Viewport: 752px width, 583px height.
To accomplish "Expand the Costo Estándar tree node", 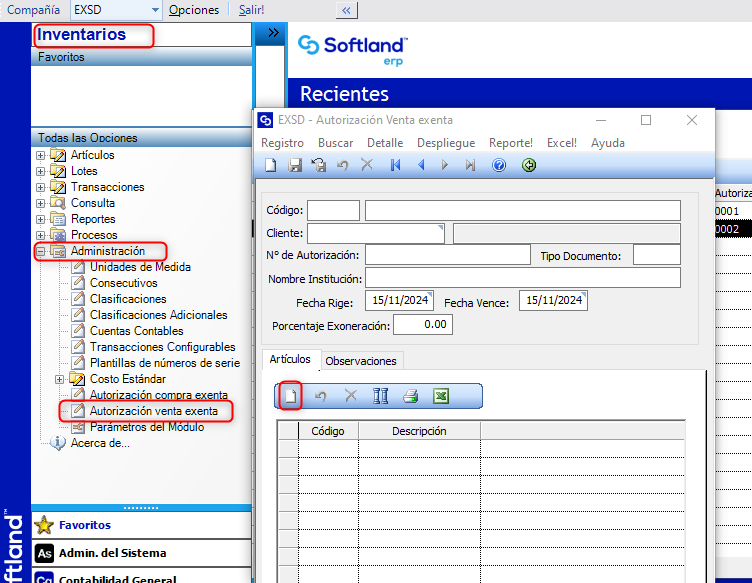I will 59,379.
